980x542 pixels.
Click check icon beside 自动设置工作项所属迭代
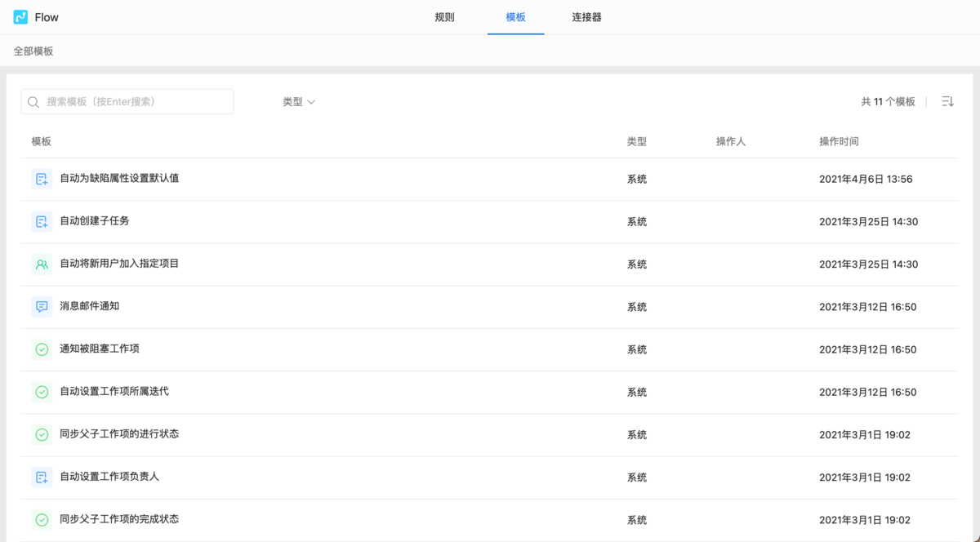(42, 392)
